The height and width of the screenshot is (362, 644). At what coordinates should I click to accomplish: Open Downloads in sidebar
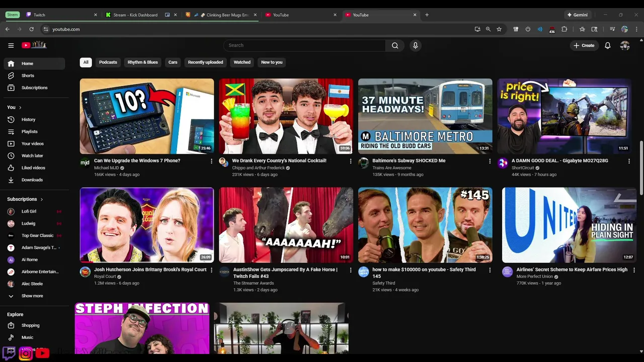tap(34, 180)
